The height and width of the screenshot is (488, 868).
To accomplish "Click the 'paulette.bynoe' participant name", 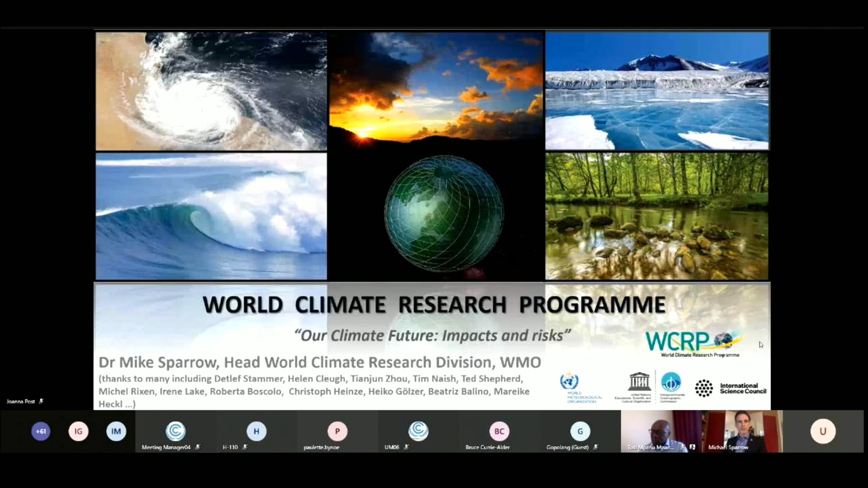I will (322, 447).
